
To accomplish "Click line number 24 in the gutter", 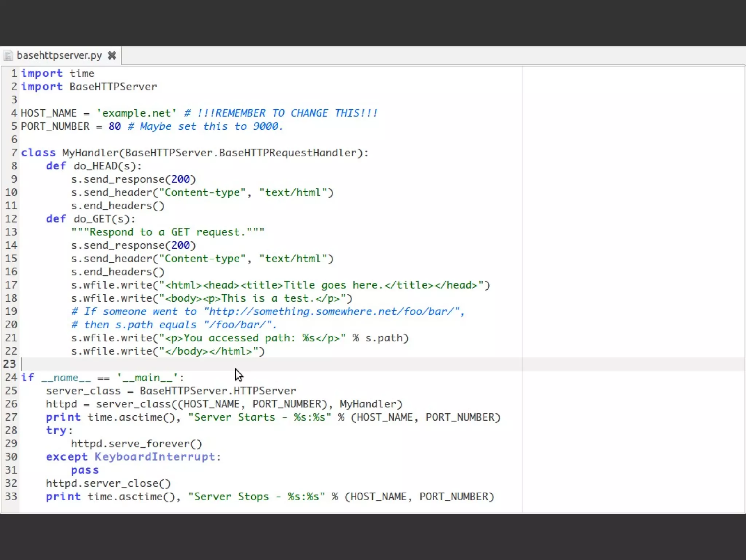I will click(x=11, y=377).
